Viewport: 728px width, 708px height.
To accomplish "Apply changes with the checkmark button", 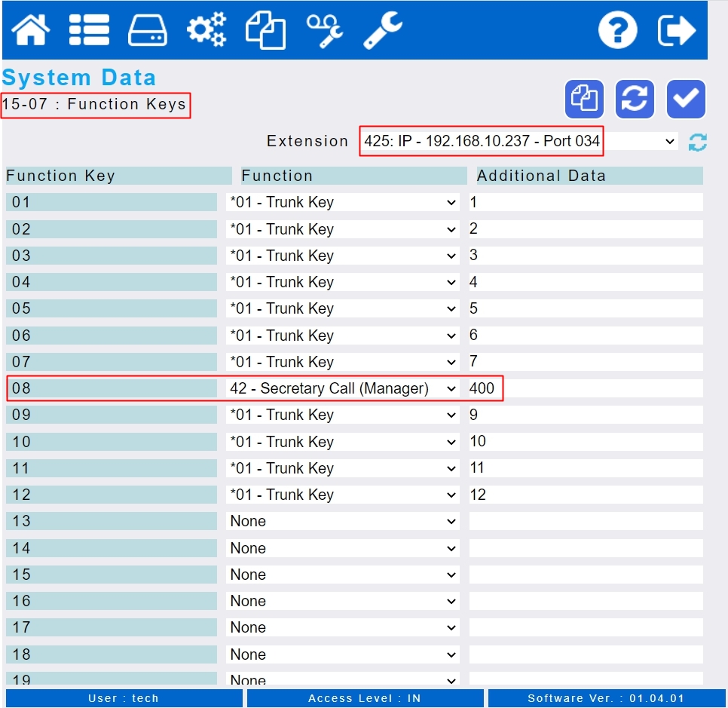I will (x=686, y=99).
